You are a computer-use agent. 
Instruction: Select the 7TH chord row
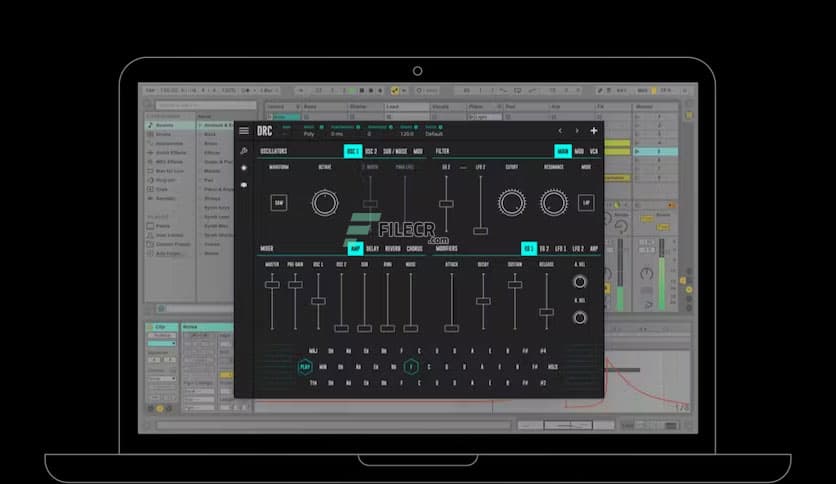(x=314, y=383)
